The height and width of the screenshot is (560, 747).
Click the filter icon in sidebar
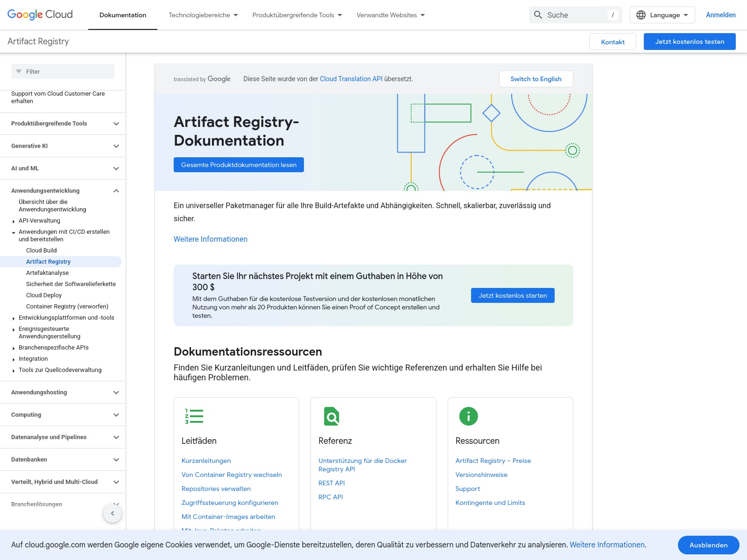coord(19,71)
